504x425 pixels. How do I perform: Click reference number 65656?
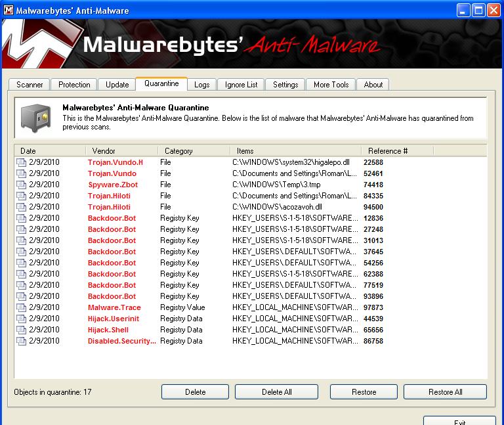tap(373, 330)
